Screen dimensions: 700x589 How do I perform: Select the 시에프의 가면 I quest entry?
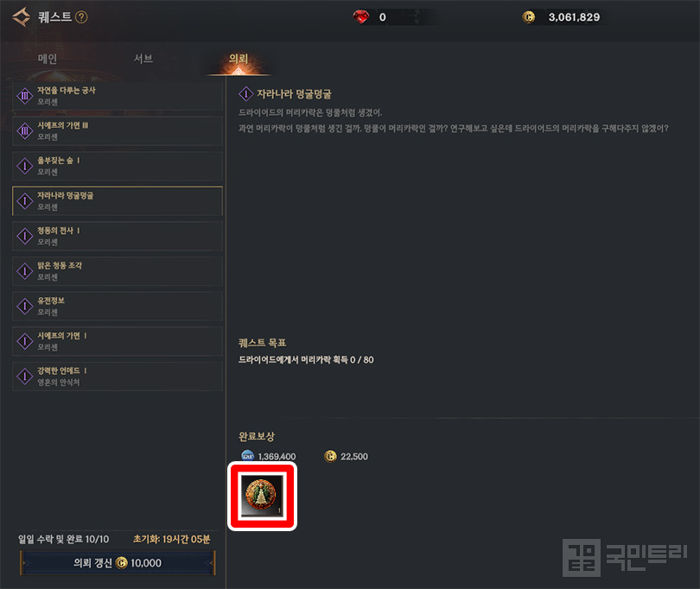(118, 341)
